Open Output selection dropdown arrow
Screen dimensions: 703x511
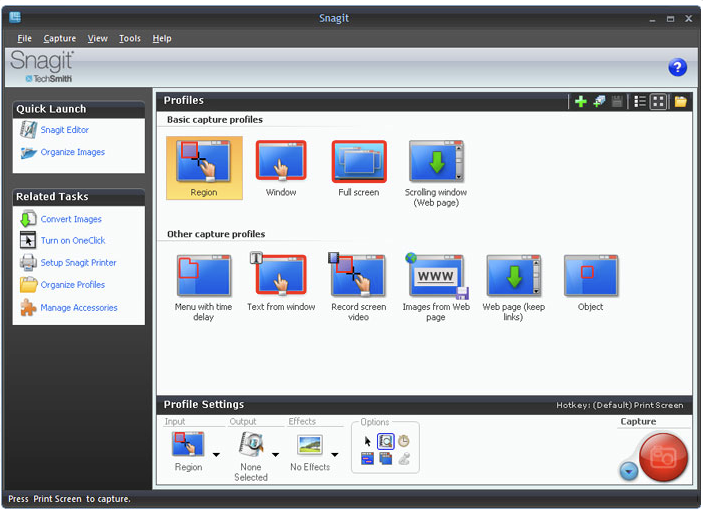click(x=275, y=455)
